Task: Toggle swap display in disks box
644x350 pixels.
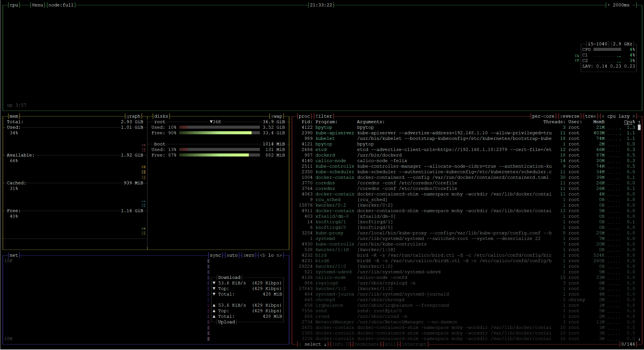Action: (277, 116)
